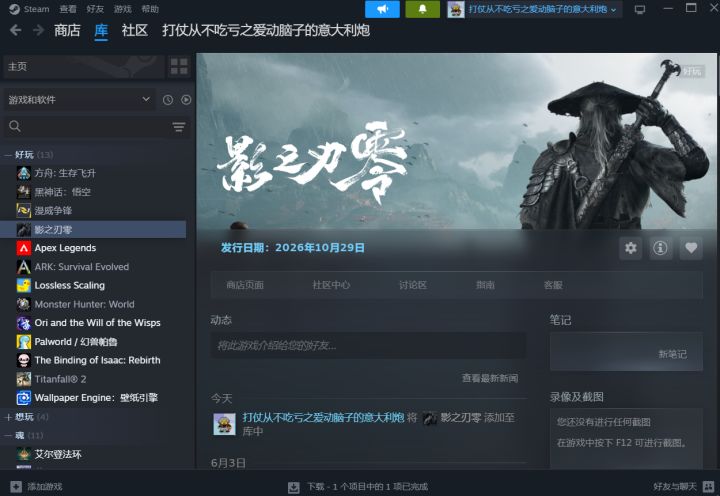720x496 pixels.
Task: Open the 好友 menu
Action: click(95, 9)
